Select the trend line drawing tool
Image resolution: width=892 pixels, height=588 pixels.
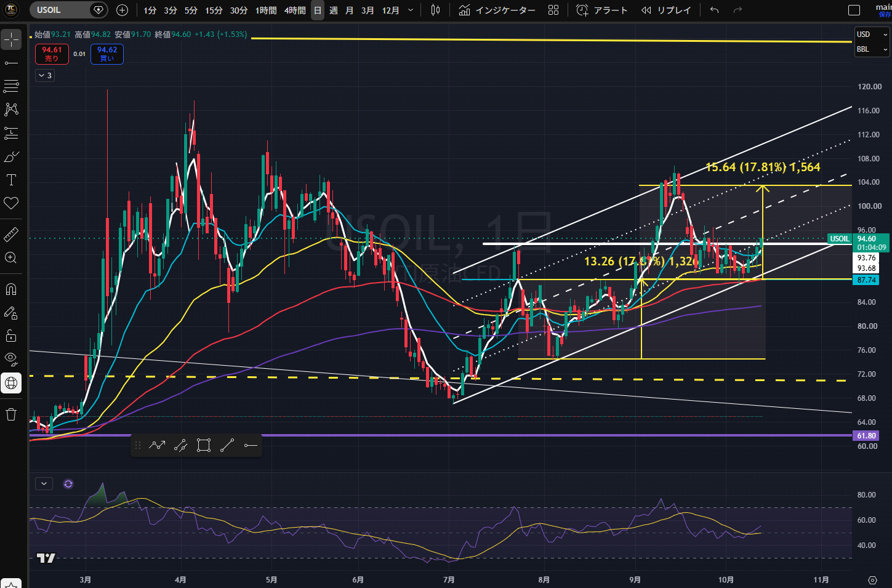click(x=11, y=63)
